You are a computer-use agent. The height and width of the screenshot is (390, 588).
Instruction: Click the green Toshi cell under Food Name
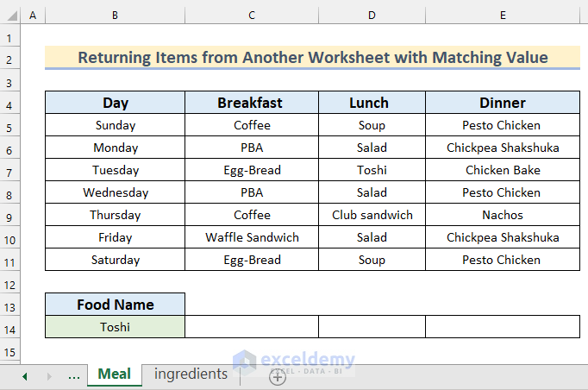[x=115, y=327]
